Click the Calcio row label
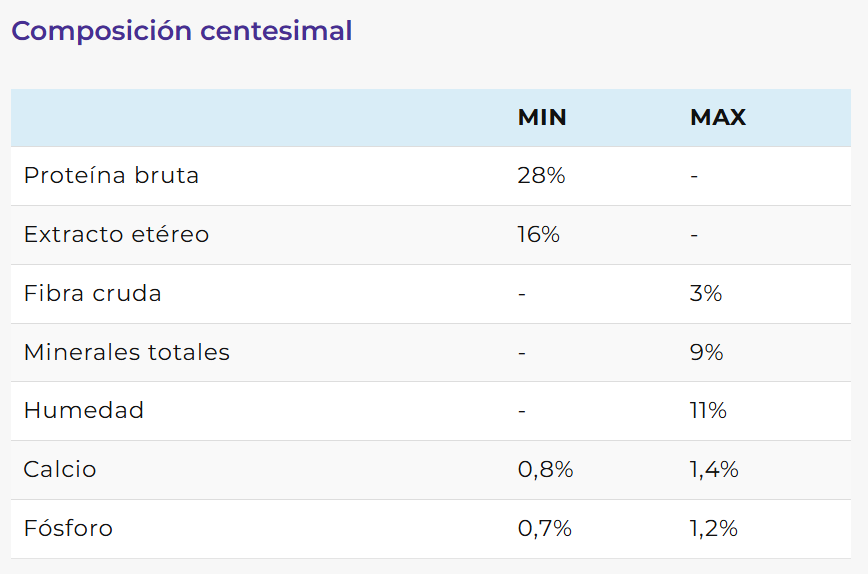This screenshot has height=574, width=868. tap(60, 470)
